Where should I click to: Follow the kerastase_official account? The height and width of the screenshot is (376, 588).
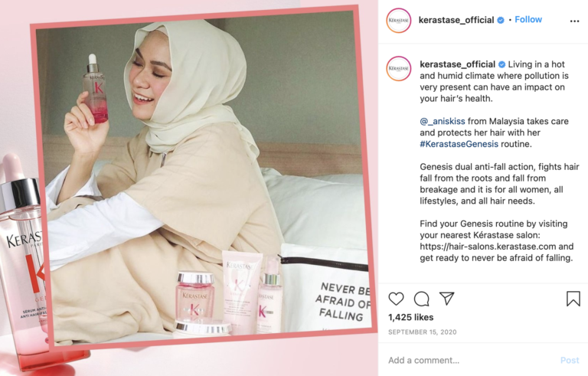528,19
